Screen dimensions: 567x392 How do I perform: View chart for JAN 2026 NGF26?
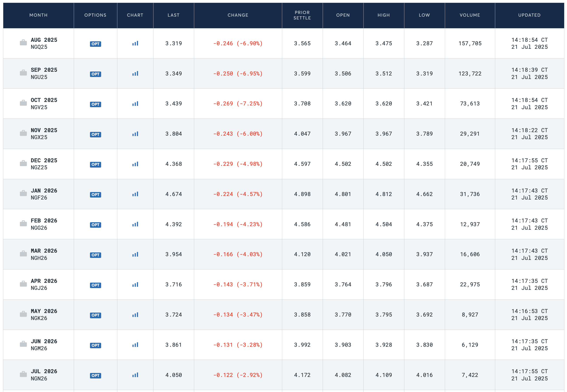click(x=135, y=194)
